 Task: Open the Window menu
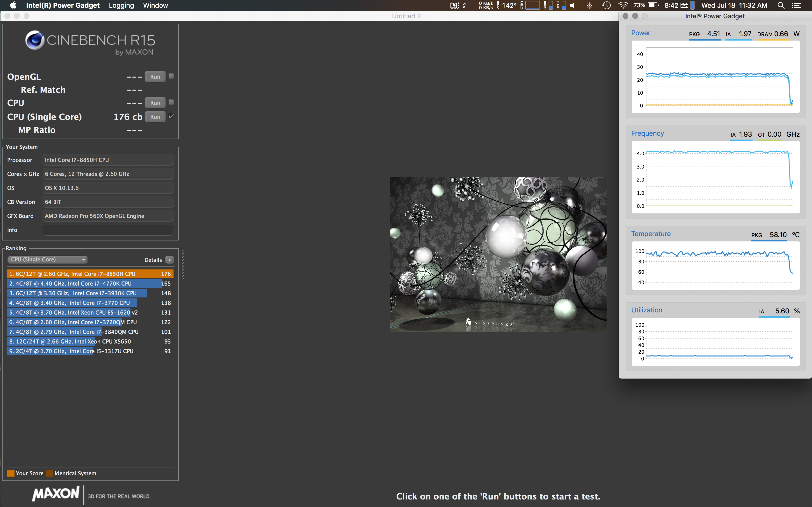pyautogui.click(x=155, y=5)
